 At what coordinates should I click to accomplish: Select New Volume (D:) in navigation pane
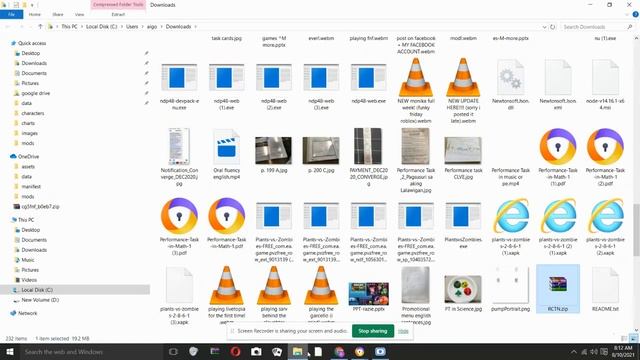[40, 300]
